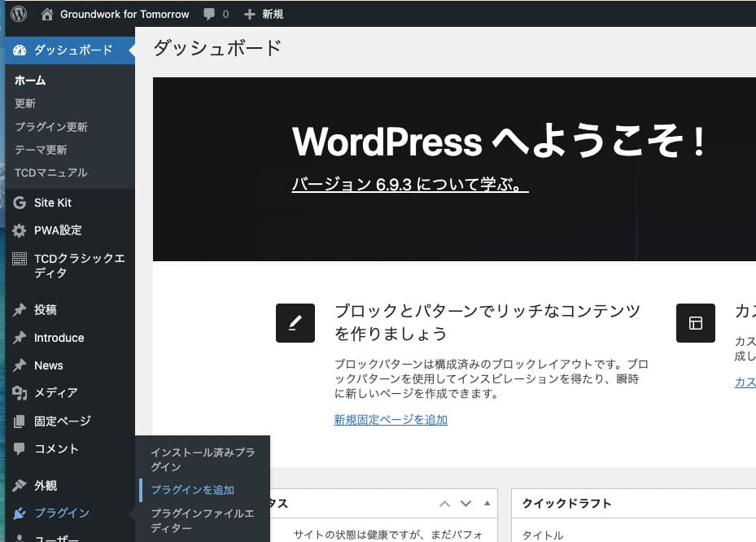Image resolution: width=756 pixels, height=542 pixels.
Task: Click the 投稿 pushpin icon
Action: (20, 310)
